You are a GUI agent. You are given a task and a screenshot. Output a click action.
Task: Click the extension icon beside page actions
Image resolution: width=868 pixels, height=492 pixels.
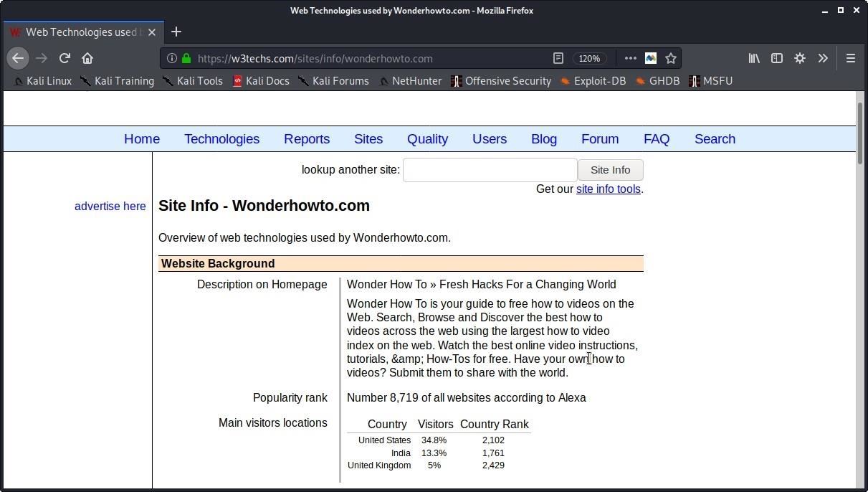[650, 58]
